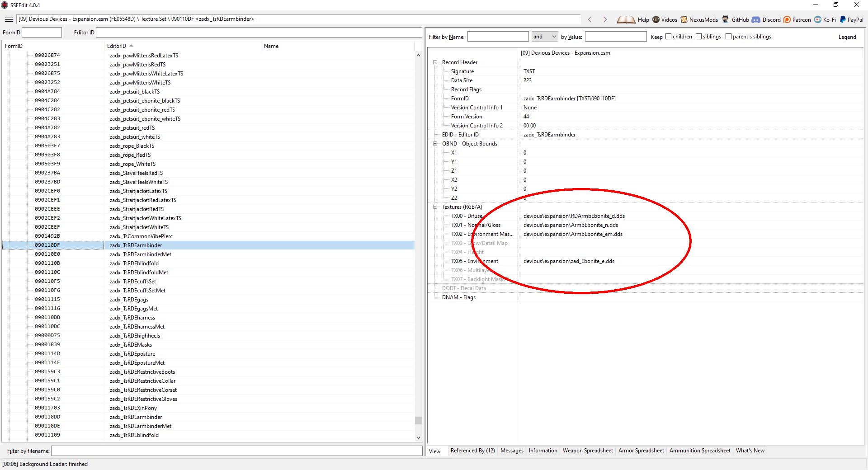Click the Legend button
This screenshot has height=470, width=868.
point(847,37)
